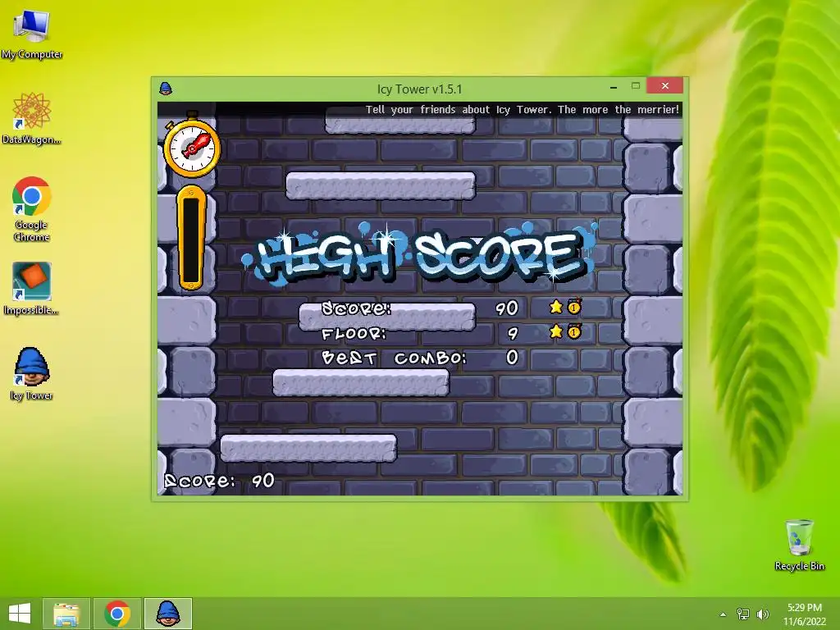
Task: Click the scrolling 'Tell your friends' message
Action: pyautogui.click(x=523, y=109)
